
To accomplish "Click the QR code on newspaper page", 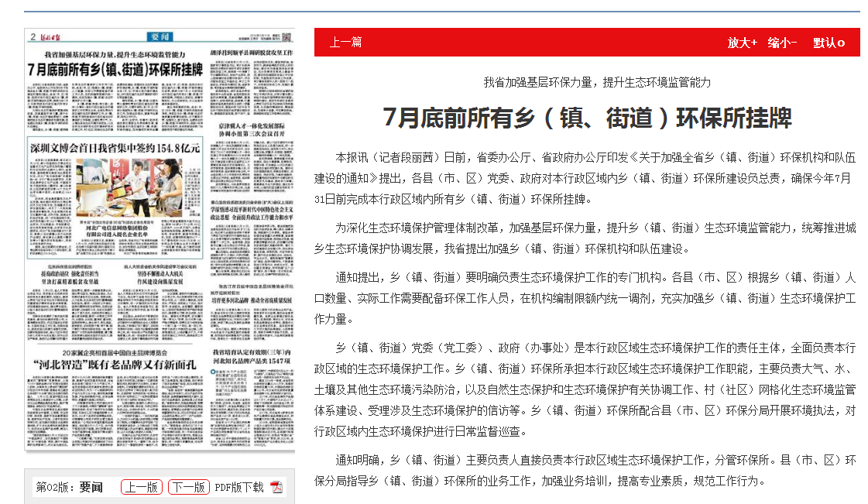I will [287, 36].
